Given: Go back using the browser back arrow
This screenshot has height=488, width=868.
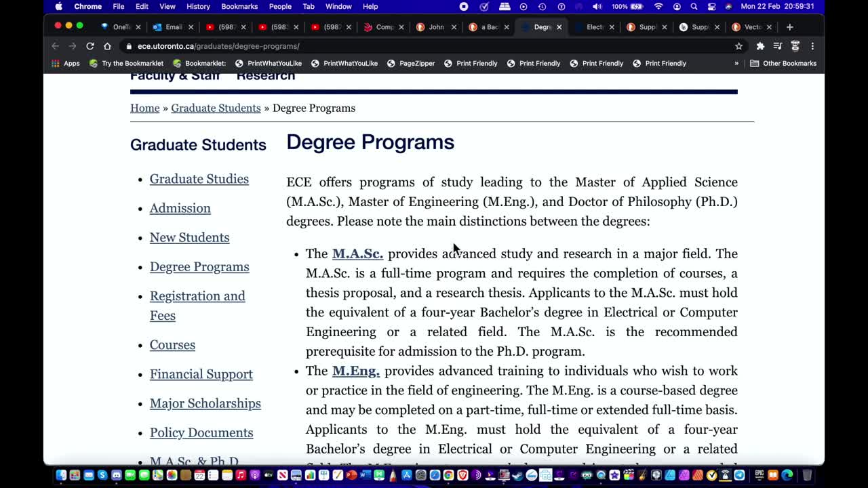Looking at the screenshot, I should 55,46.
